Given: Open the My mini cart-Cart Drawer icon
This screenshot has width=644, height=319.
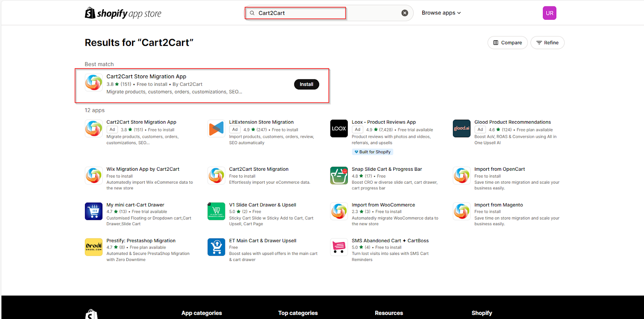Looking at the screenshot, I should tap(93, 211).
